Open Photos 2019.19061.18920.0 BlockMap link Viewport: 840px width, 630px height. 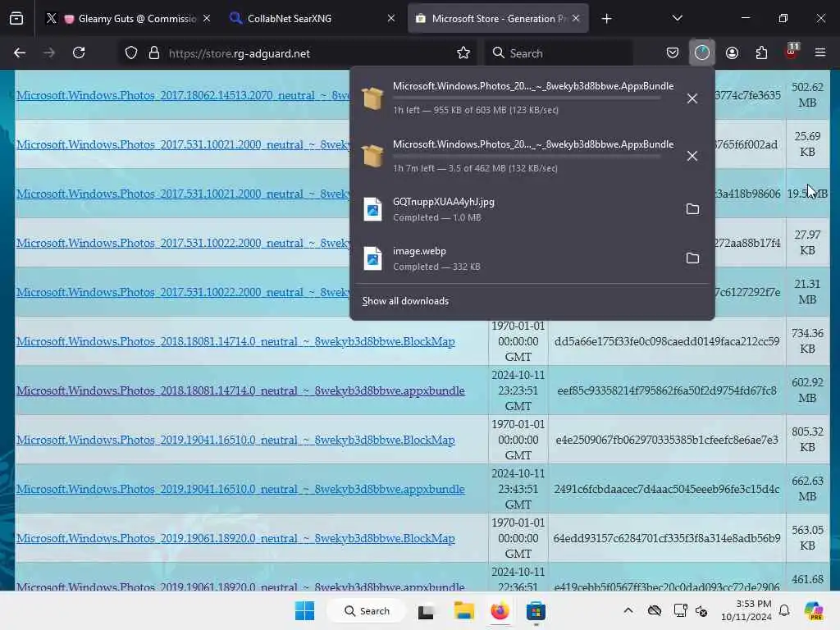click(x=235, y=539)
